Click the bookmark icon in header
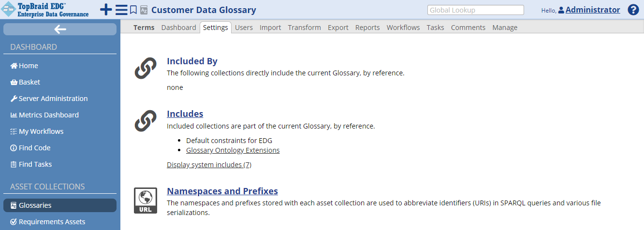This screenshot has width=644, height=230. pyautogui.click(x=133, y=10)
